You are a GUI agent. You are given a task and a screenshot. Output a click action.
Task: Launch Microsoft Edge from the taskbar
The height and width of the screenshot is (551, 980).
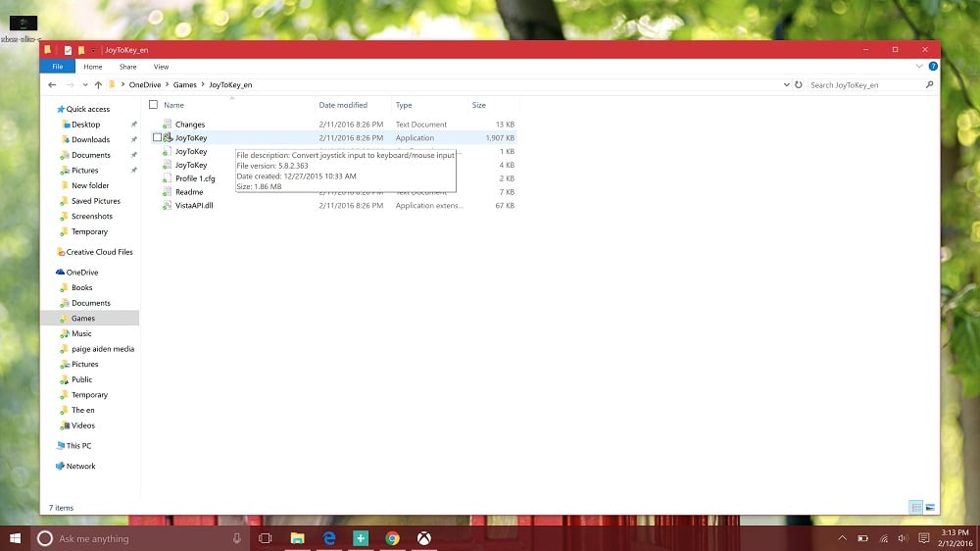(x=328, y=538)
